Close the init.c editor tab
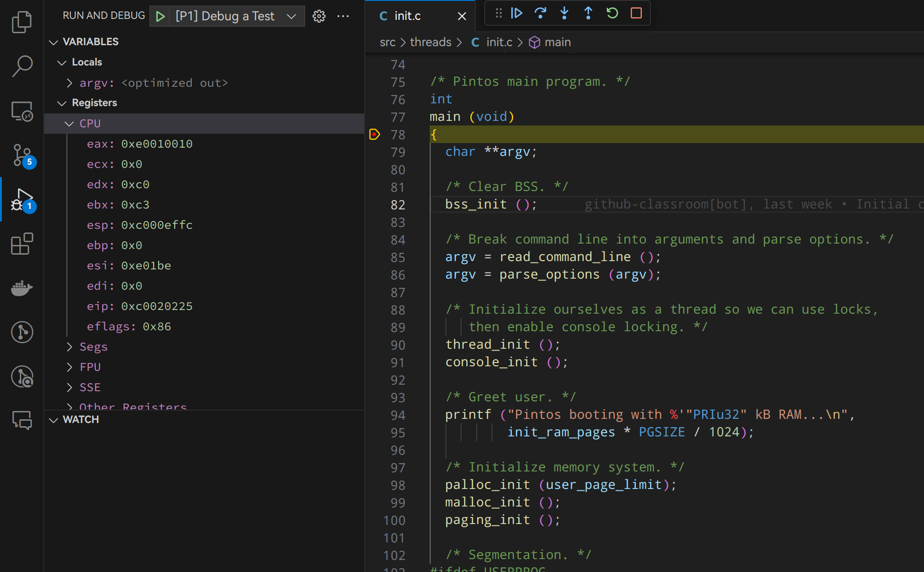 462,16
